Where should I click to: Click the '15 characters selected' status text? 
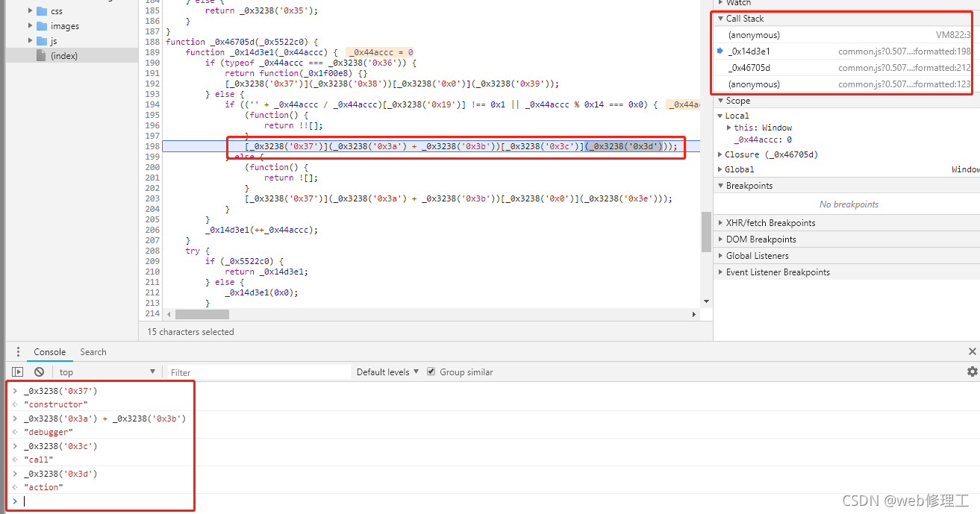pos(190,332)
